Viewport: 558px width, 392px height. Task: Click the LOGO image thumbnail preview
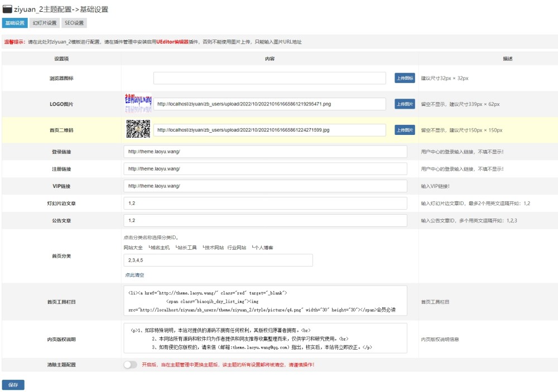point(138,104)
